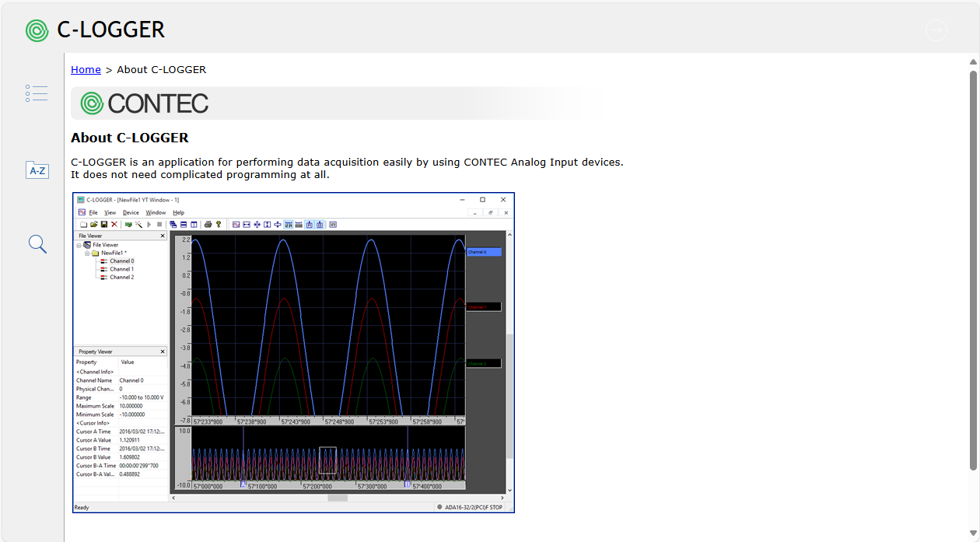
Task: Open the Window menu
Action: [156, 212]
